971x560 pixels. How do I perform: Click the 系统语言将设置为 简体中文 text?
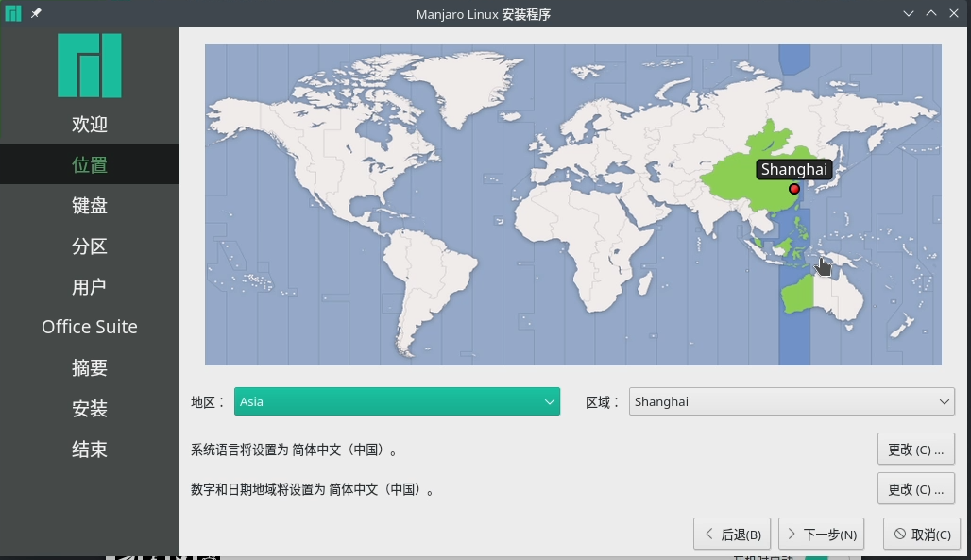click(x=294, y=450)
